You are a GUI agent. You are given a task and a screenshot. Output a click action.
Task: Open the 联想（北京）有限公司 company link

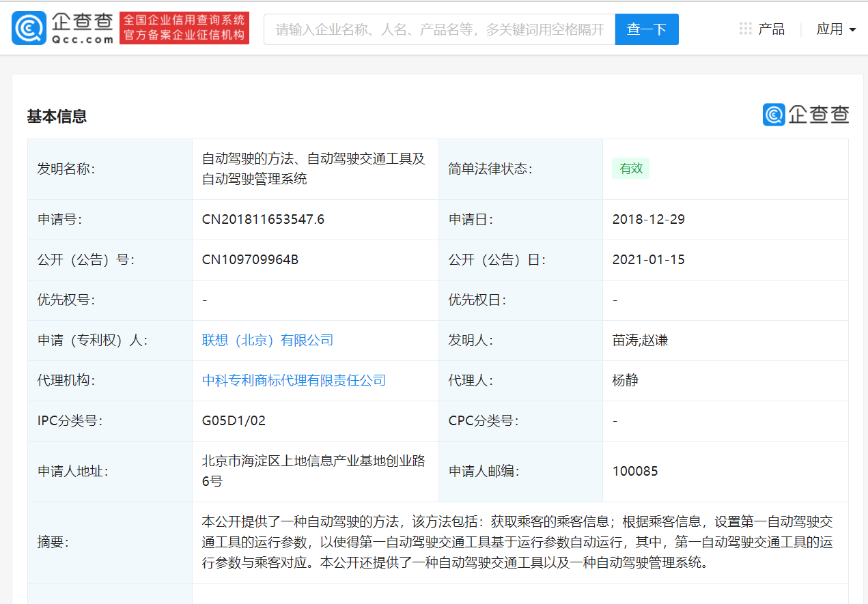pyautogui.click(x=267, y=340)
